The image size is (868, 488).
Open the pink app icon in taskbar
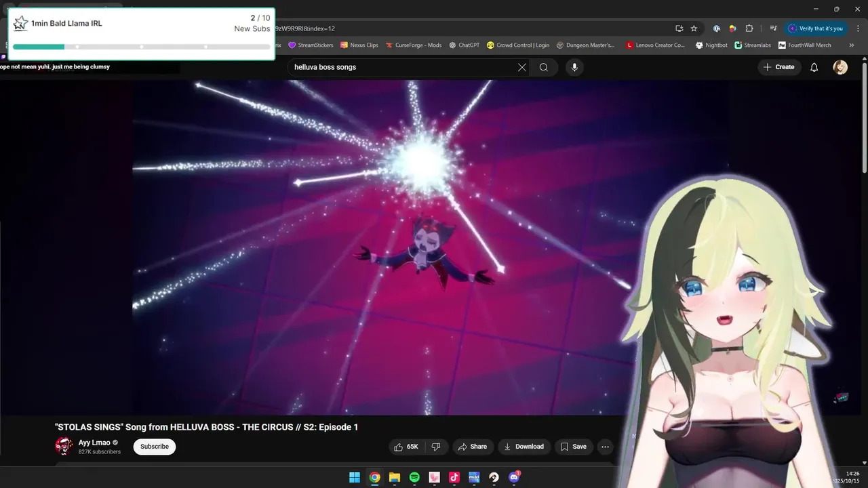click(x=435, y=477)
